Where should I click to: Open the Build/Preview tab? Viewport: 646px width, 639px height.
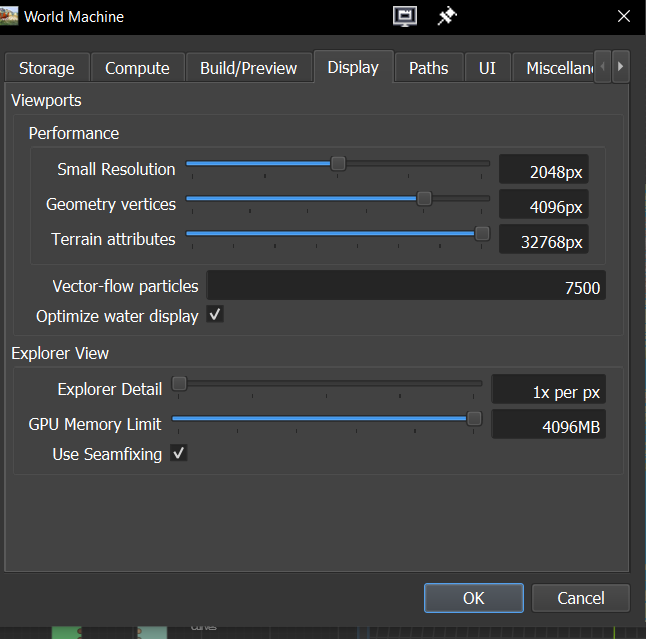[x=248, y=68]
